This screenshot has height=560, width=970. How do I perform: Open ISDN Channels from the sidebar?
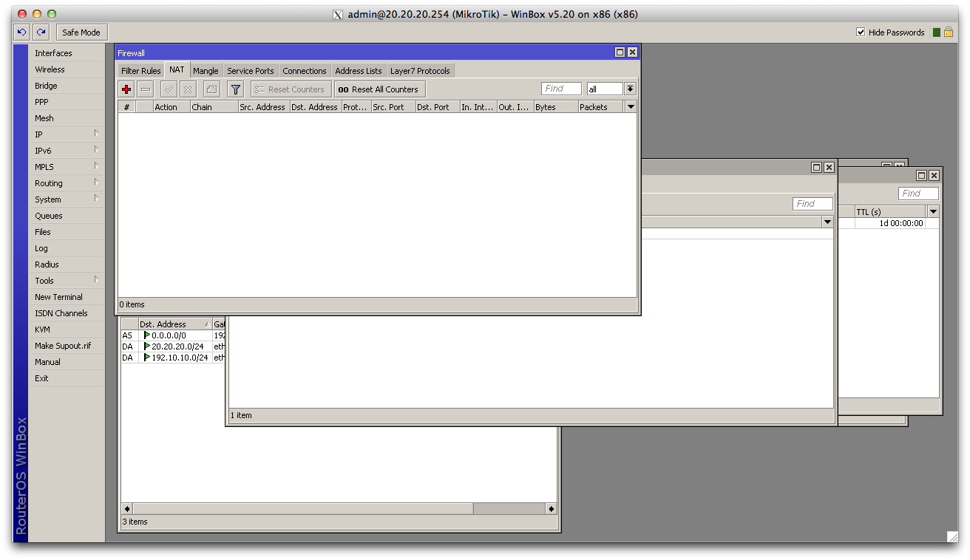(x=67, y=313)
